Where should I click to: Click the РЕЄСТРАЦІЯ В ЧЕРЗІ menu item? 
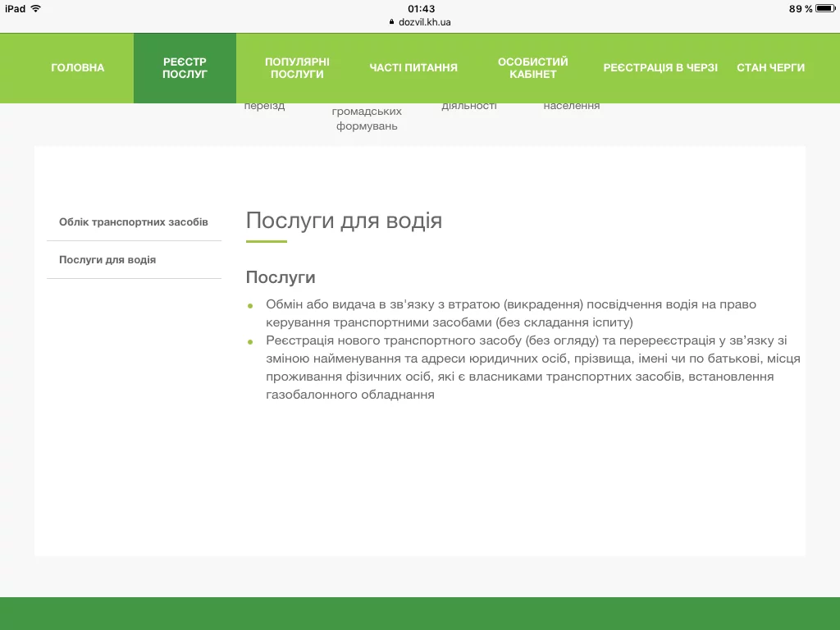tap(660, 68)
